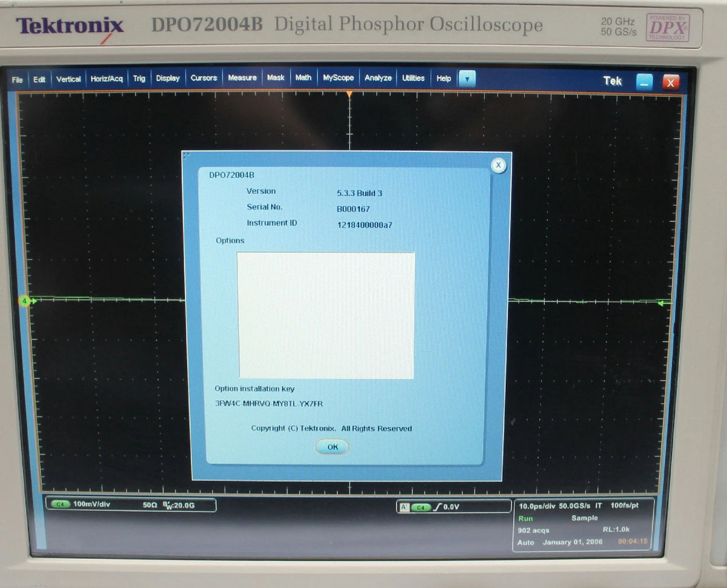Open the Vertical menu
This screenshot has height=588, width=727.
click(x=68, y=79)
